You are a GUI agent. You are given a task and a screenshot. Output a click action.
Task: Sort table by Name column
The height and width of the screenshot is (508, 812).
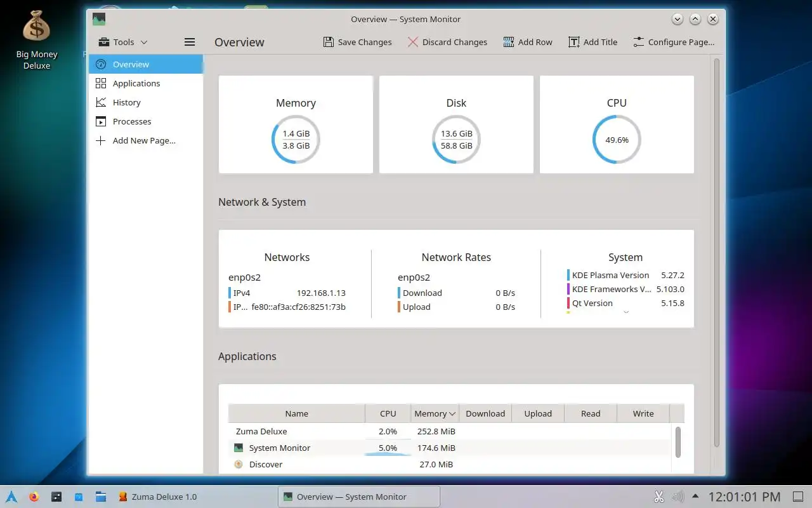coord(296,413)
